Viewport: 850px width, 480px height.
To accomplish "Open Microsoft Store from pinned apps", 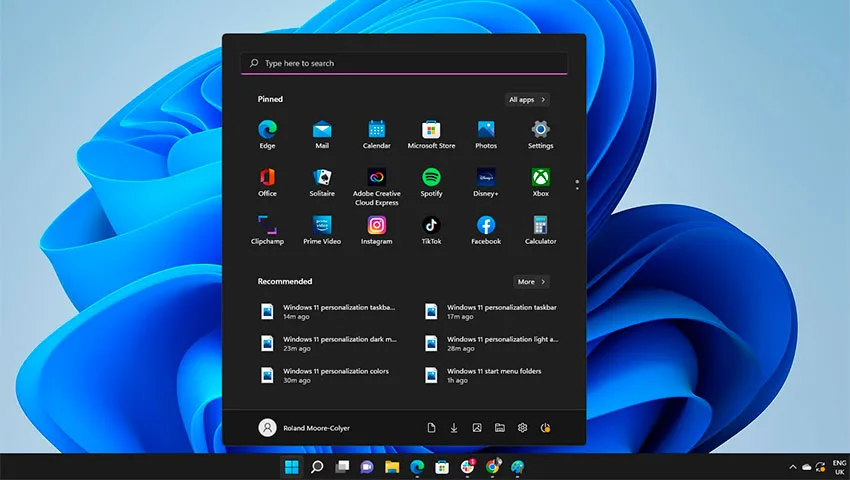I will [432, 134].
